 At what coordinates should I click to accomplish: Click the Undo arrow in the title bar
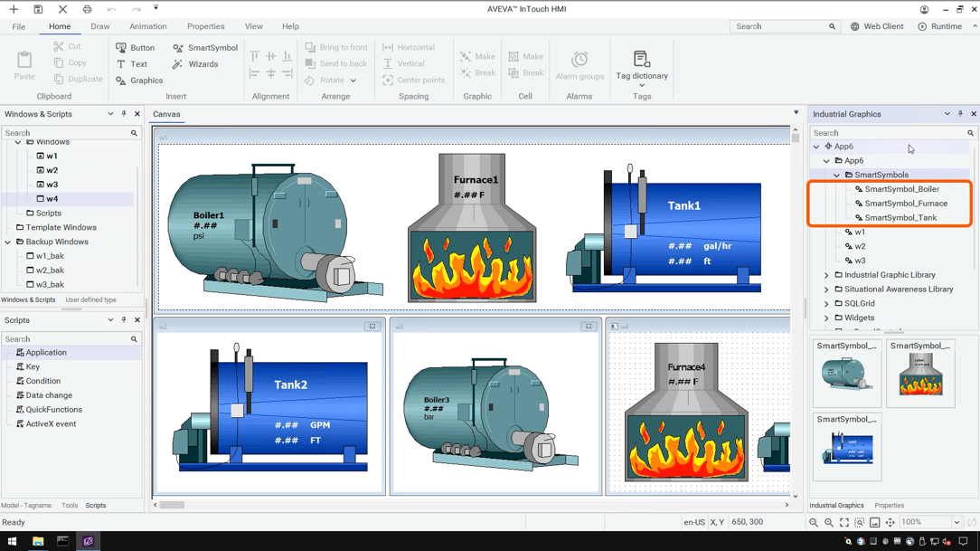point(111,9)
